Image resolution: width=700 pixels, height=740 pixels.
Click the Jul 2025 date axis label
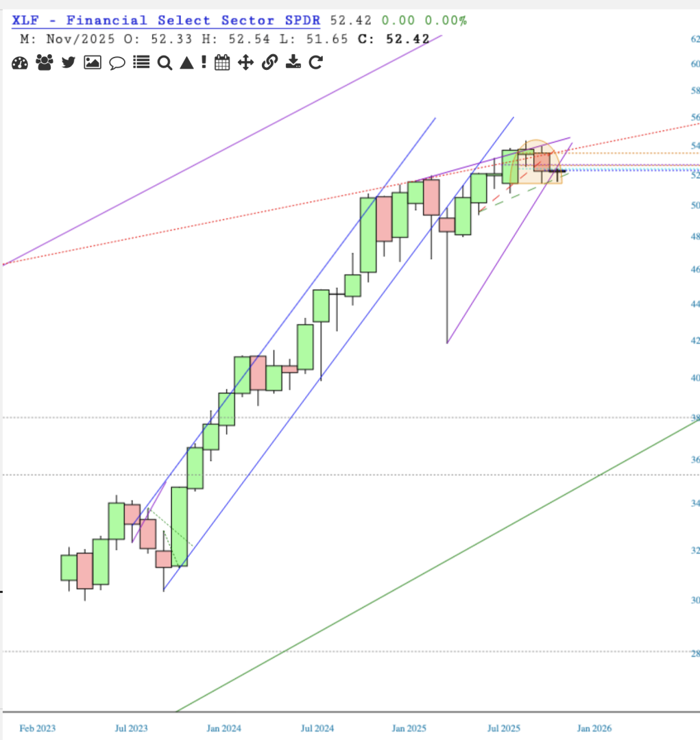504,728
